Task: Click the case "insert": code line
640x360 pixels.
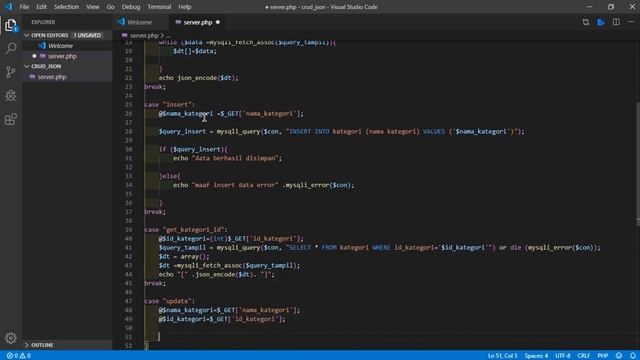Action: click(169, 104)
